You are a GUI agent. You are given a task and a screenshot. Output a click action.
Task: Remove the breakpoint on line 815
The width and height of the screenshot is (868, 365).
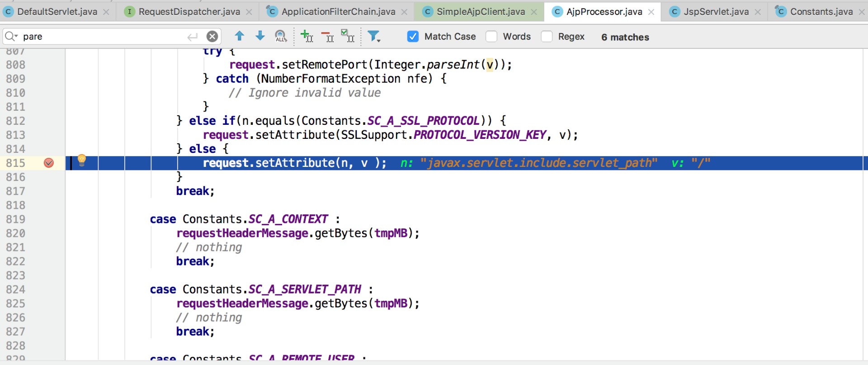pyautogui.click(x=49, y=163)
